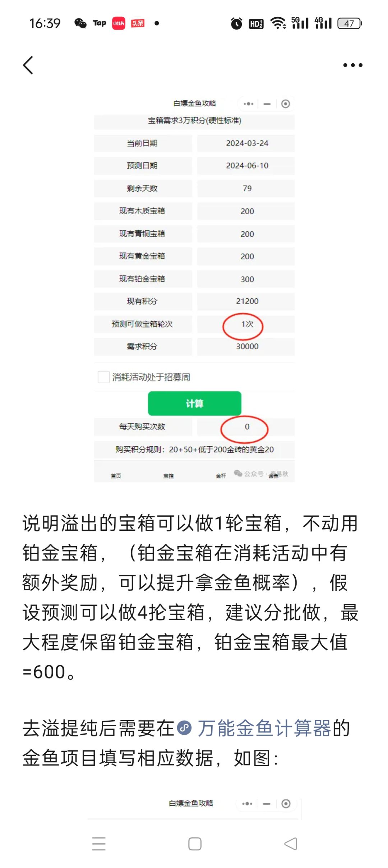Tap the Android recent apps menu button
Image resolution: width=388 pixels, height=868 pixels.
(99, 844)
